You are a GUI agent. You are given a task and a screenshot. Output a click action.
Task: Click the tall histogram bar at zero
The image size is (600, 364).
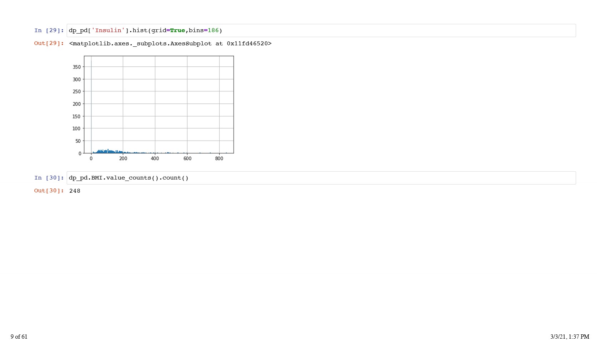[x=91, y=107]
